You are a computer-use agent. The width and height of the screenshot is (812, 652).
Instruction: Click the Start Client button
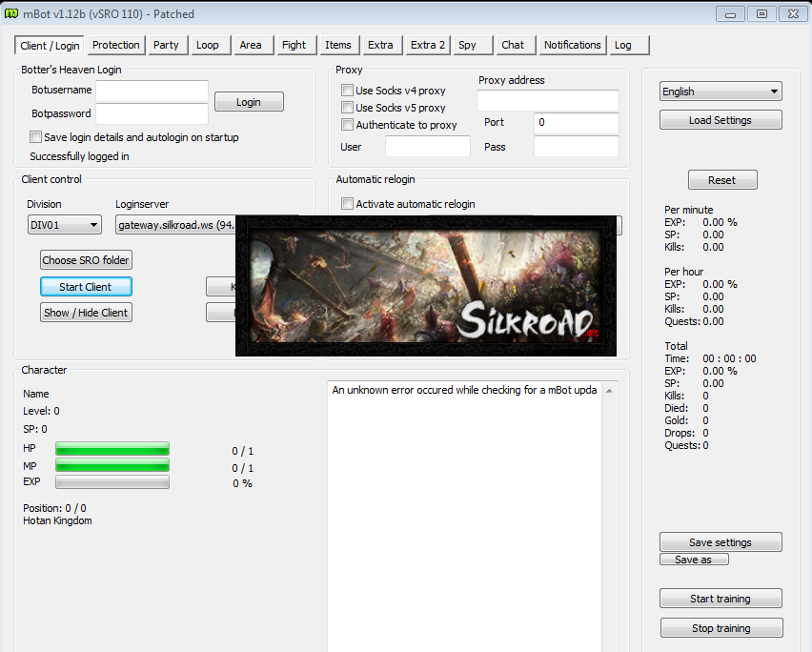[x=86, y=286]
